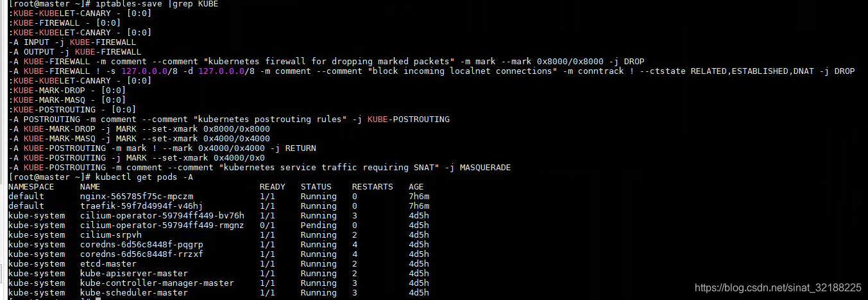The width and height of the screenshot is (868, 300).
Task: Click the '0/1' READY value
Action: click(268, 225)
